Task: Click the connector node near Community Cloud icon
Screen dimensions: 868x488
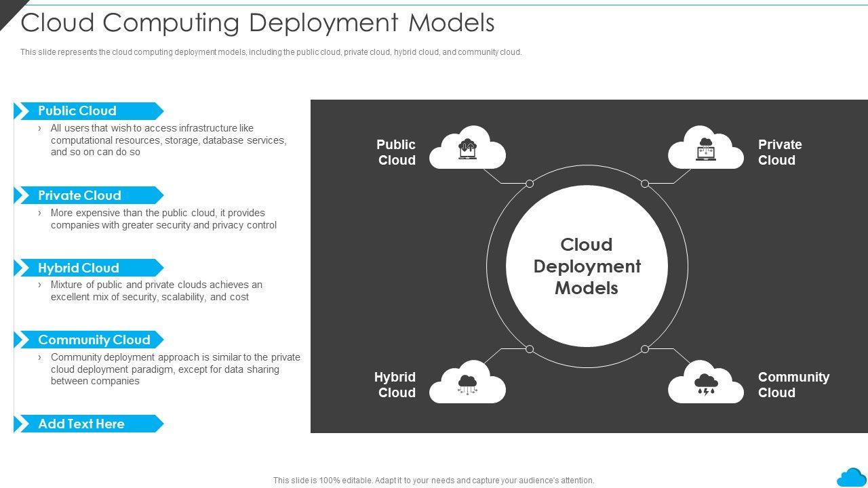Action: (645, 349)
